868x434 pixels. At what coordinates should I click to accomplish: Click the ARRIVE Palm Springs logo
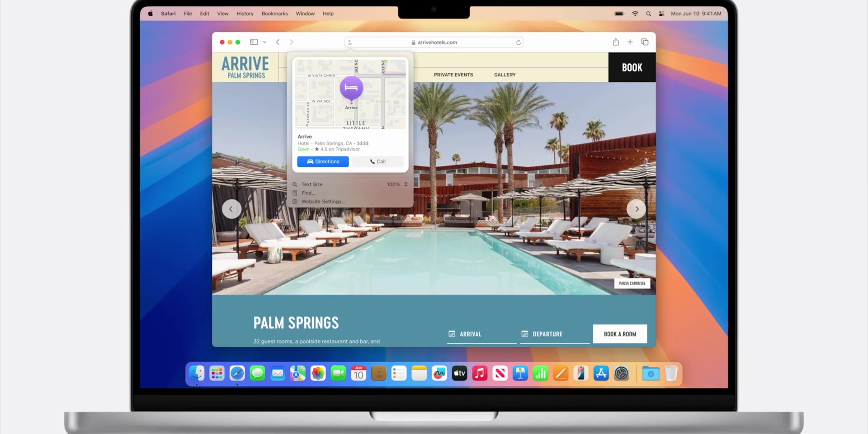[x=245, y=67]
